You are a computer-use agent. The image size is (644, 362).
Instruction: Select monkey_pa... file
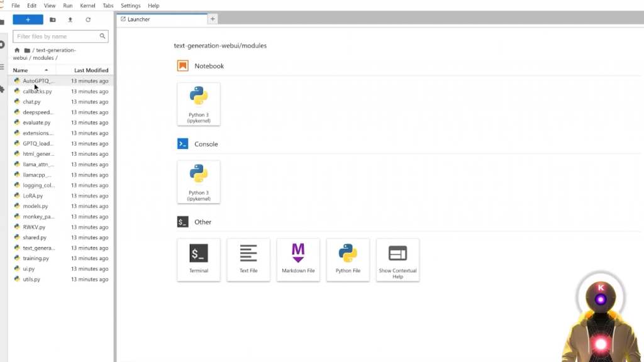(61, 216)
